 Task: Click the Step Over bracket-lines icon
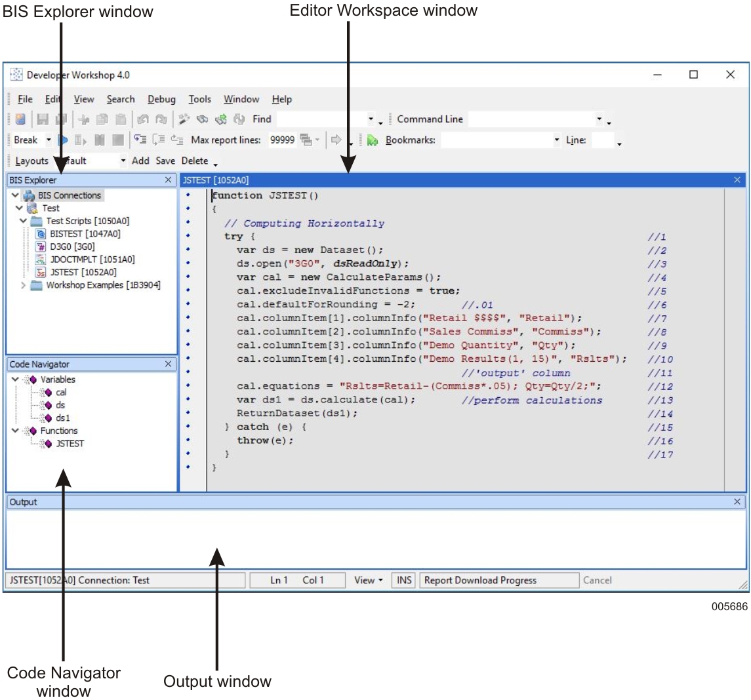(x=159, y=140)
